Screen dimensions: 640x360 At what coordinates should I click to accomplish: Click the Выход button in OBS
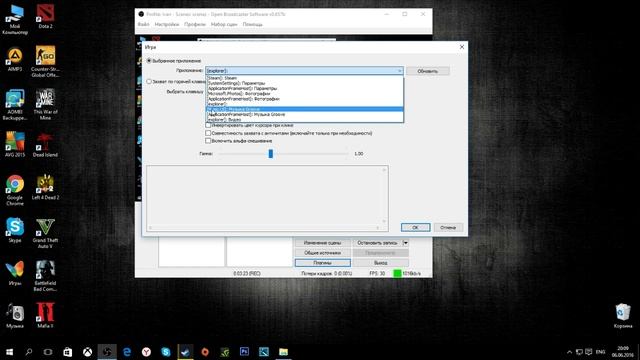pos(380,263)
